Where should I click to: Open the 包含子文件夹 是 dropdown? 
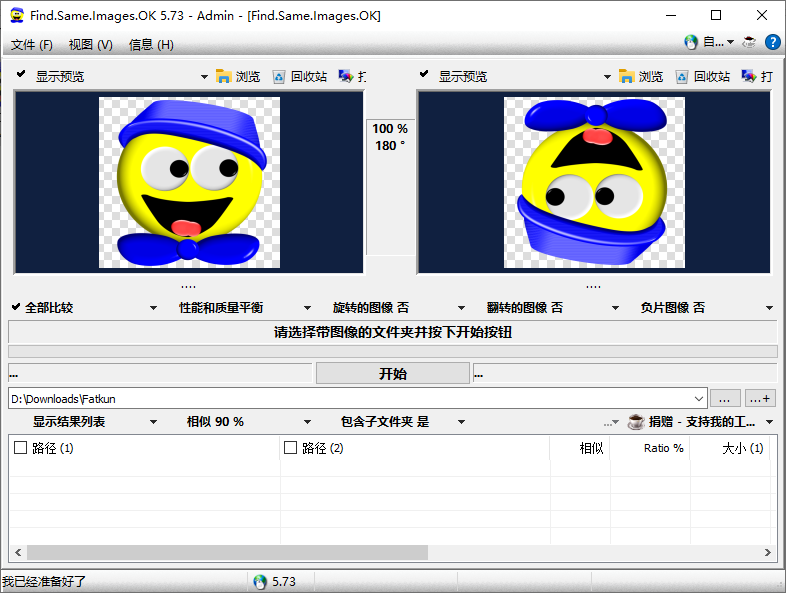(461, 422)
